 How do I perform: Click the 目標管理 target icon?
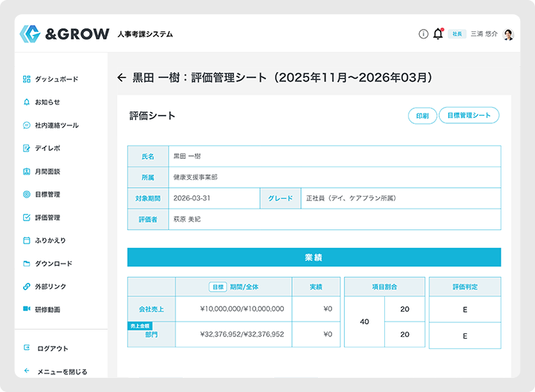click(27, 195)
